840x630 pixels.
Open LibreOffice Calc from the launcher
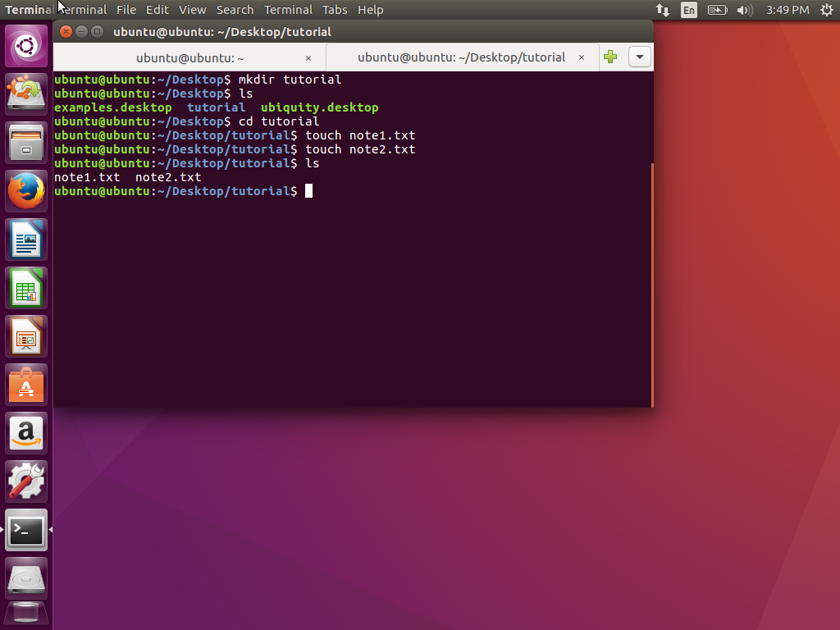coord(25,287)
